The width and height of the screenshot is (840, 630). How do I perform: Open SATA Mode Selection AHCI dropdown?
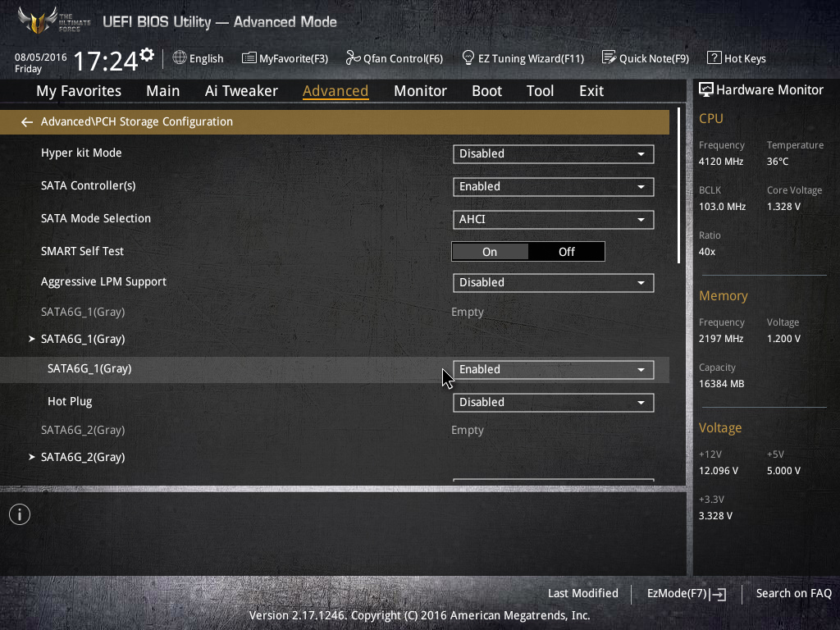[x=554, y=220]
